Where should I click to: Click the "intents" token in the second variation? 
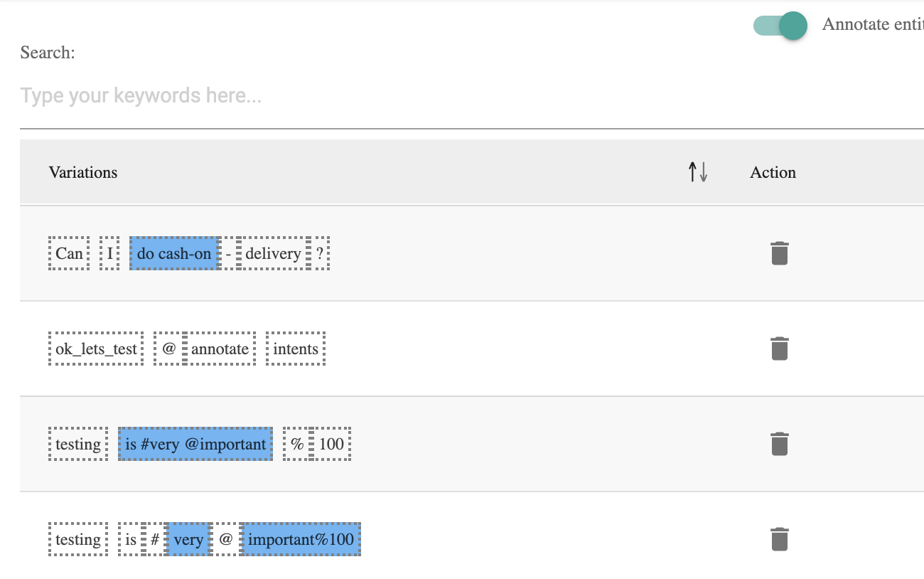[x=296, y=348]
